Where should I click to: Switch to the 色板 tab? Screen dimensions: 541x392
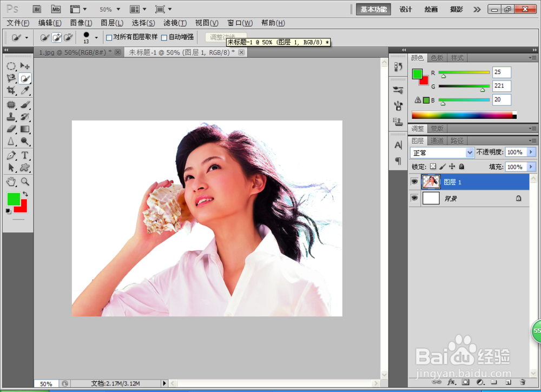coord(437,58)
